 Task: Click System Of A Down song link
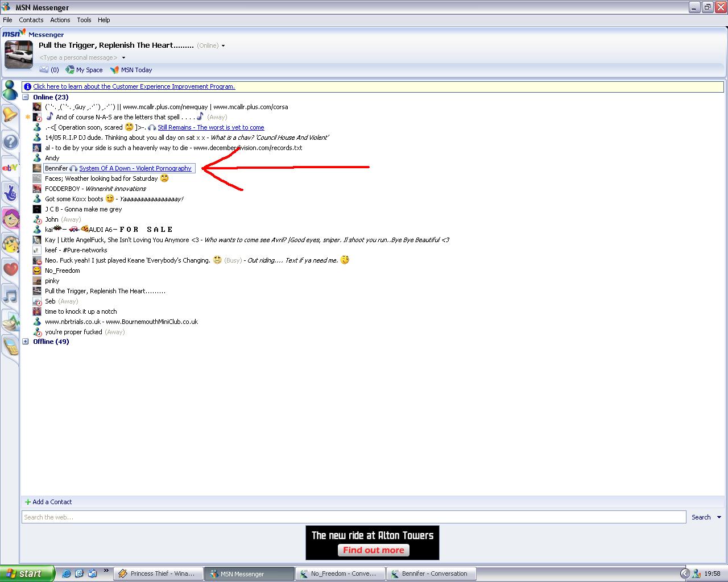coord(135,168)
